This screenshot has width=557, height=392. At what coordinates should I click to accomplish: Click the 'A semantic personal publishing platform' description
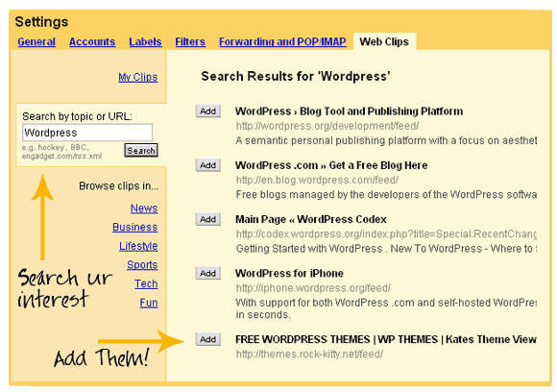click(x=386, y=140)
